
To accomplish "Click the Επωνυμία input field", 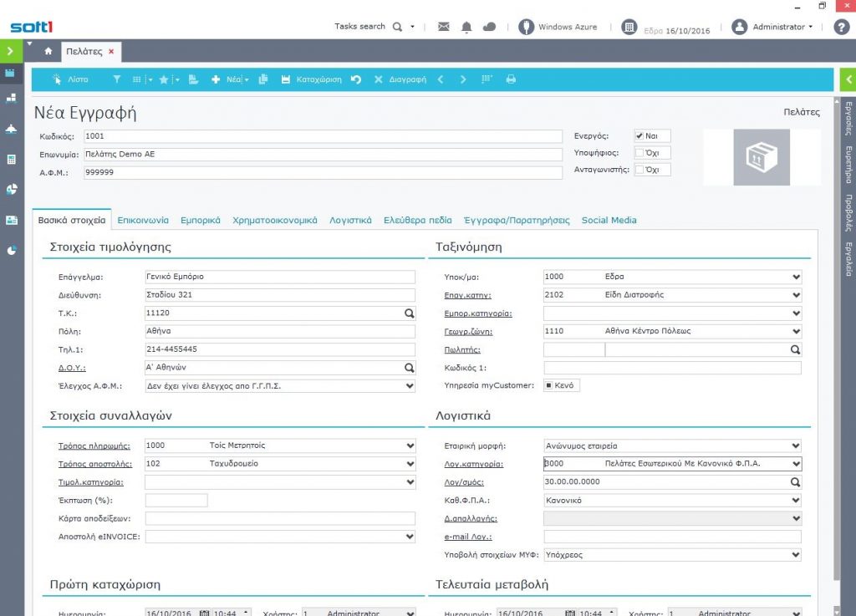I will click(x=322, y=155).
